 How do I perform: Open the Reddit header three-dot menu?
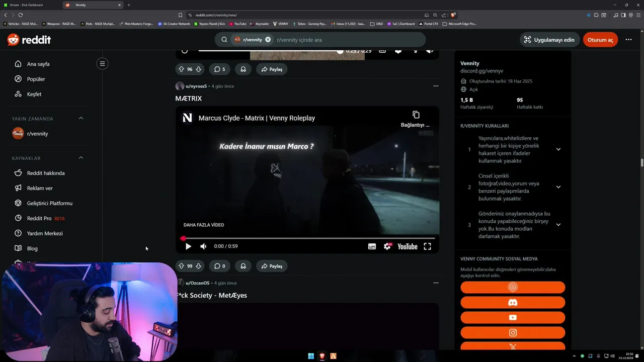[628, 40]
